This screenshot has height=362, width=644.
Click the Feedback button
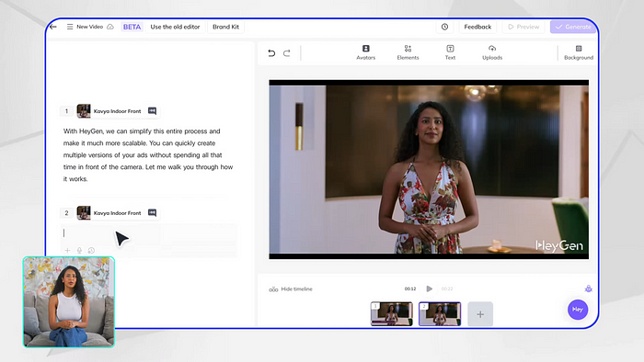point(477,27)
